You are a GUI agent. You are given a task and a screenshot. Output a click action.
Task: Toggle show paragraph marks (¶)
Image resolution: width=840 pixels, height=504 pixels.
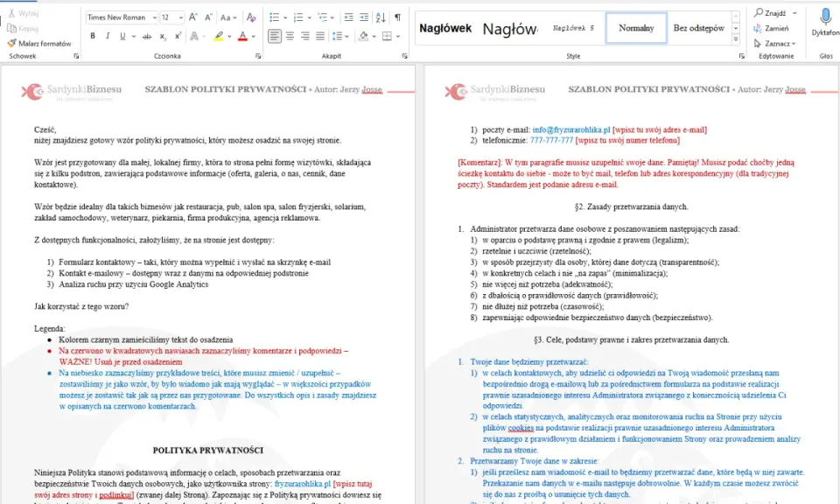397,17
